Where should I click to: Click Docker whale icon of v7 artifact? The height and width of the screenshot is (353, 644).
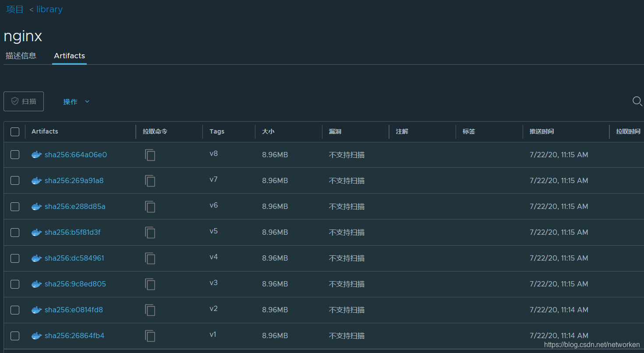pos(37,180)
